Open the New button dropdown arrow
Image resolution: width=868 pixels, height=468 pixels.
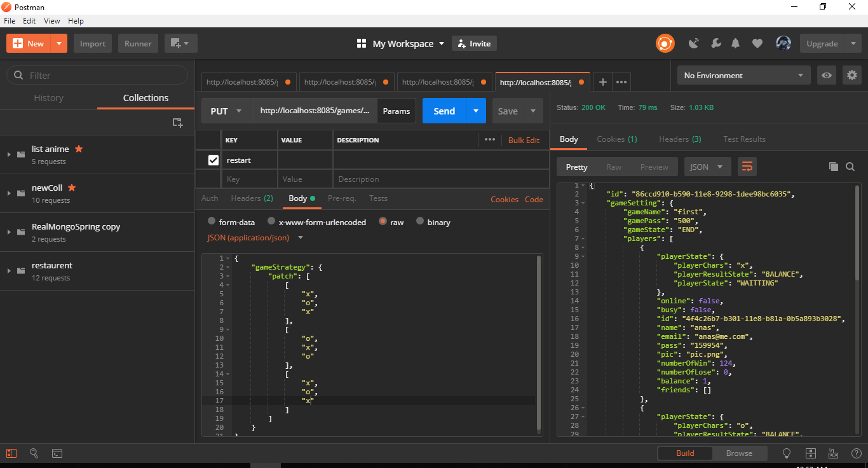(x=59, y=43)
